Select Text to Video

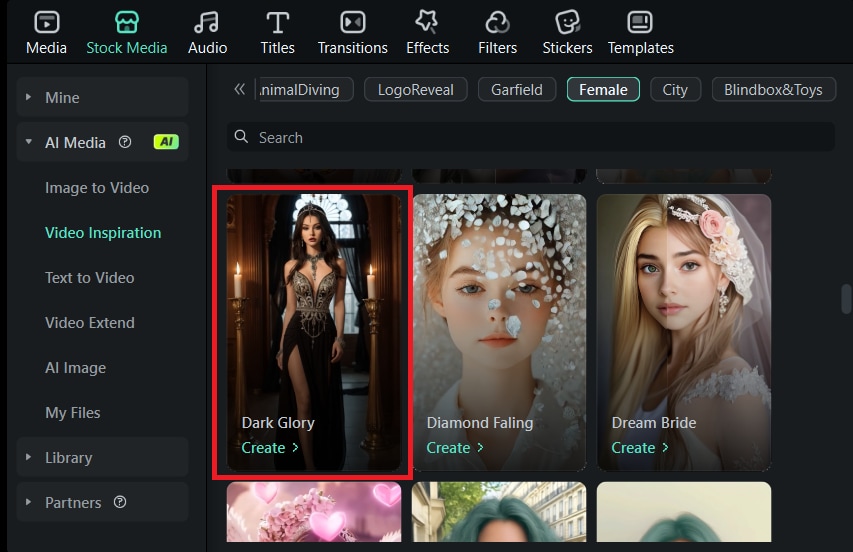(x=89, y=277)
